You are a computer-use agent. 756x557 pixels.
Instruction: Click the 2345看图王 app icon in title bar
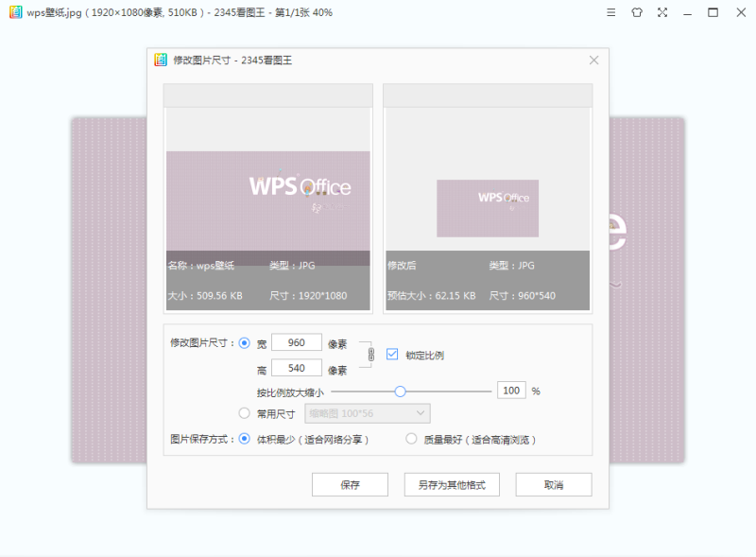tap(15, 12)
